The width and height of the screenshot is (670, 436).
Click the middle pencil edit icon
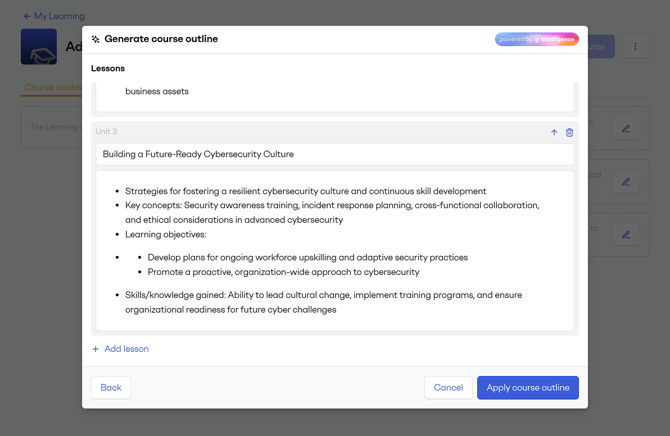pyautogui.click(x=626, y=182)
